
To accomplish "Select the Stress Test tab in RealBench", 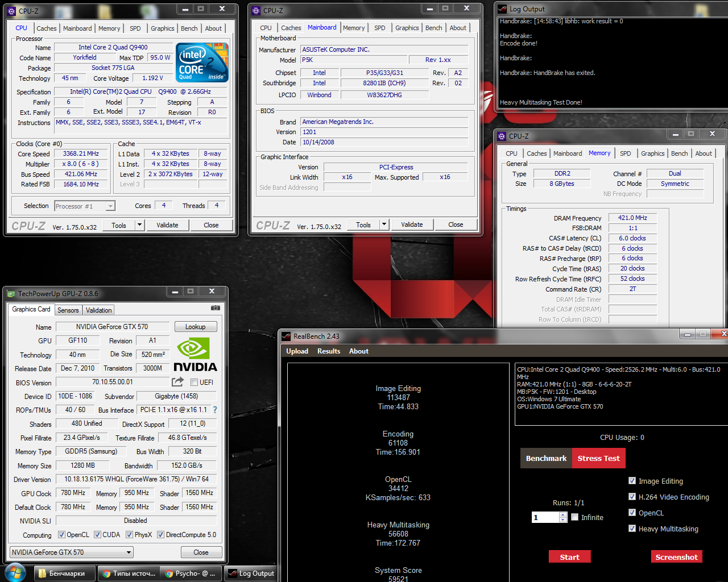I will (x=598, y=458).
